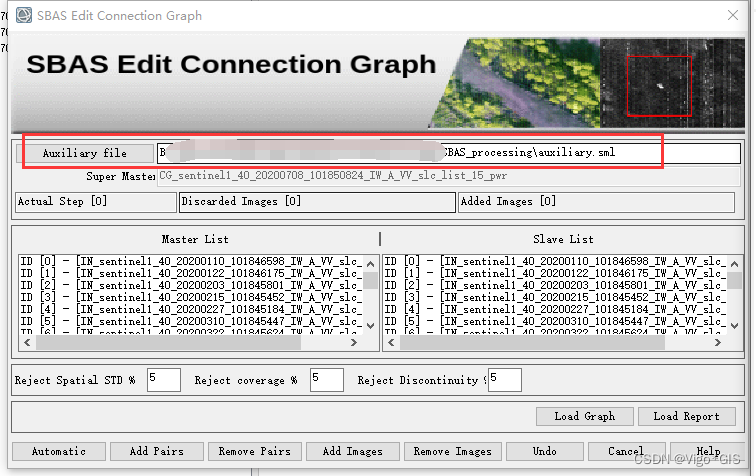
Task: Click the Master List scroll down arrow
Action: click(x=370, y=326)
